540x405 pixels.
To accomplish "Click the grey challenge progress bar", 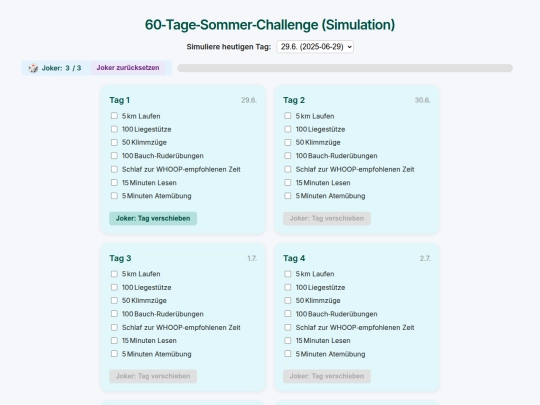I will pyautogui.click(x=345, y=68).
